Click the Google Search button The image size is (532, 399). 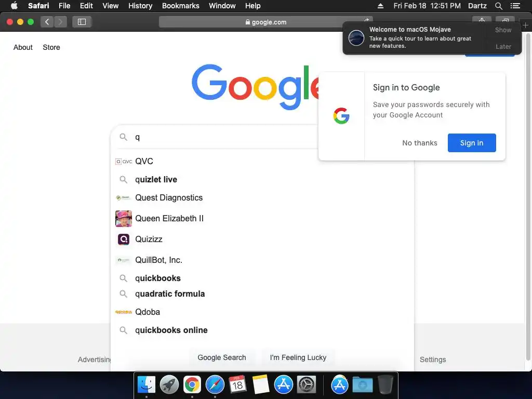pos(222,357)
